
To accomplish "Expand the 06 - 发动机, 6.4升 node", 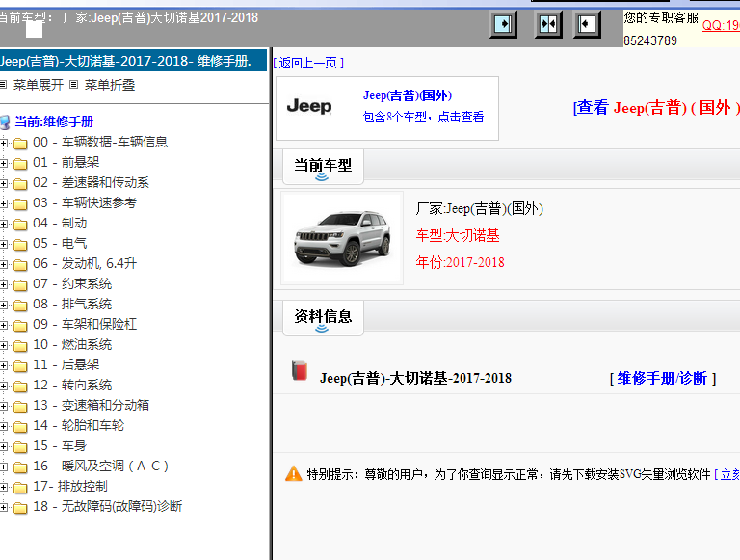I will pyautogui.click(x=3, y=264).
